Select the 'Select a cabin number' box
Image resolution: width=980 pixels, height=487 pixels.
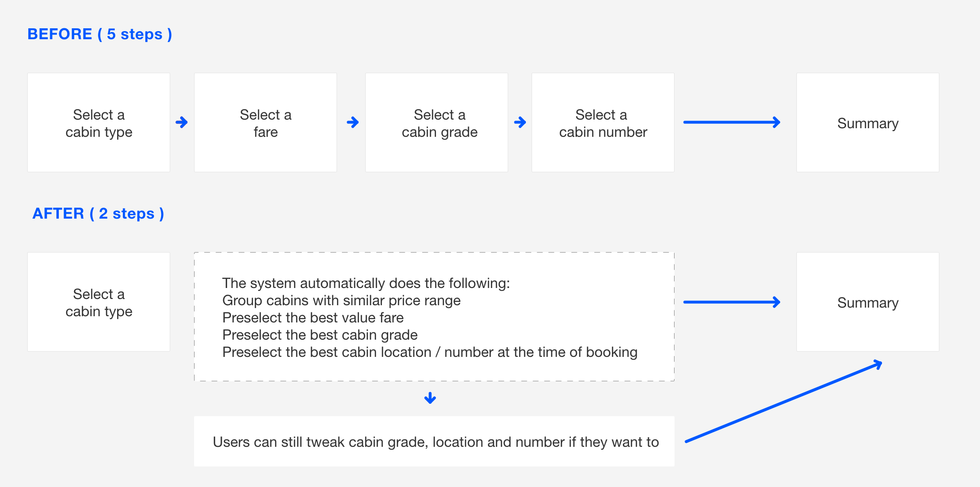point(603,122)
